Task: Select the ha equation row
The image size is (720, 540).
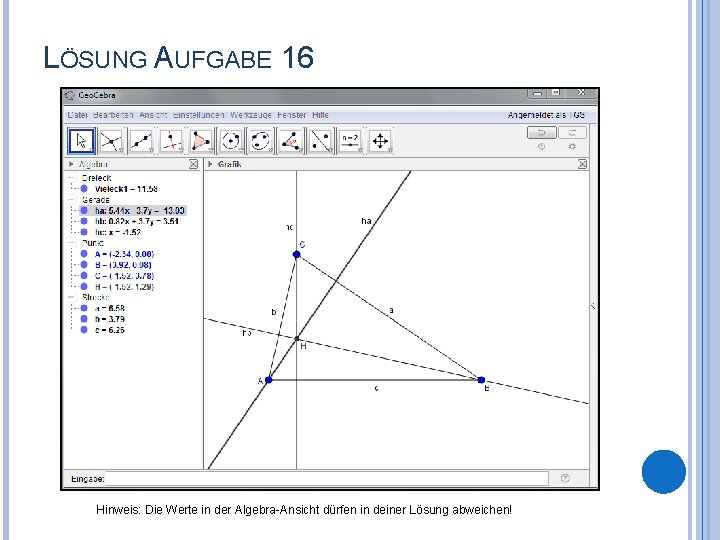Action: 133,210
